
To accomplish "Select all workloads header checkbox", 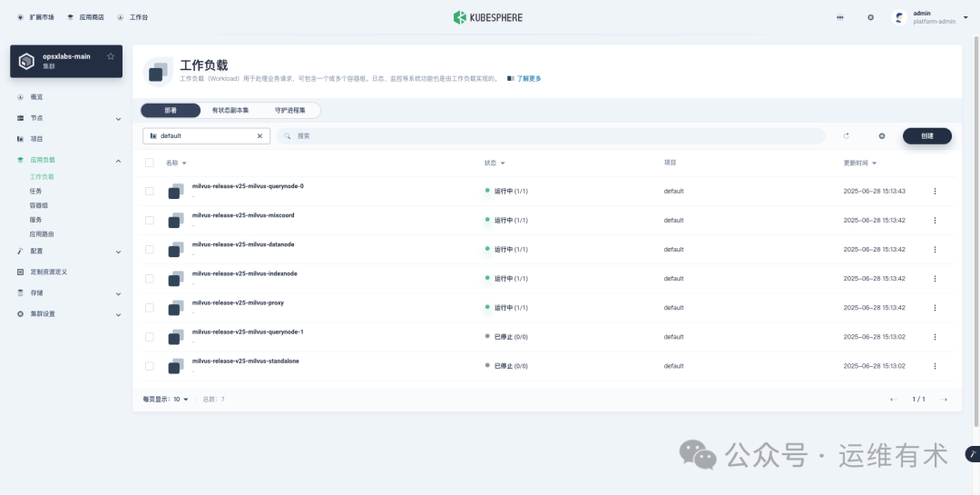I will 150,163.
